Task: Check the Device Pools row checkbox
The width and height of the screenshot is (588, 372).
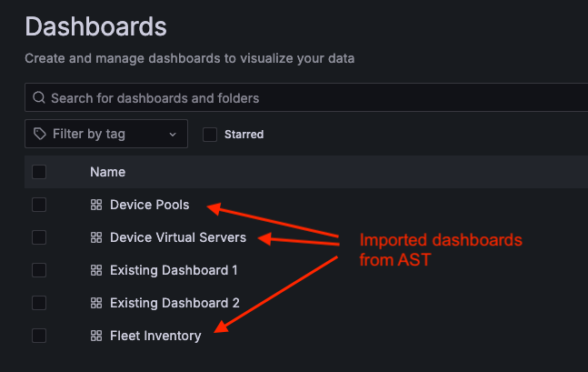Action: [39, 205]
